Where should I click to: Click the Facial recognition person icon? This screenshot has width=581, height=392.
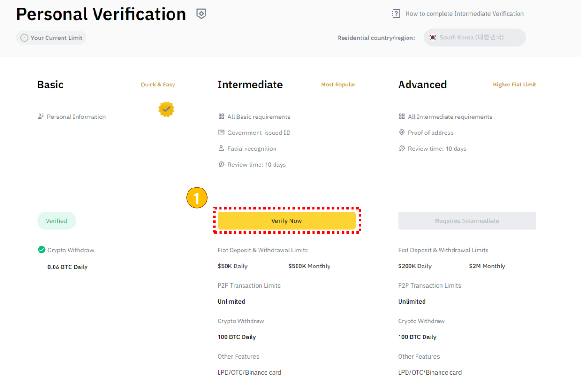coord(221,149)
